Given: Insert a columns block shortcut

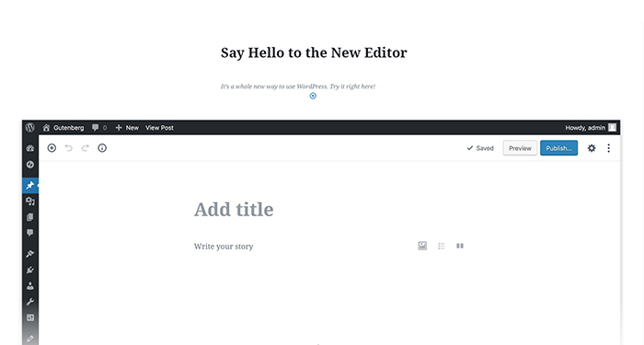Looking at the screenshot, I should pos(460,246).
